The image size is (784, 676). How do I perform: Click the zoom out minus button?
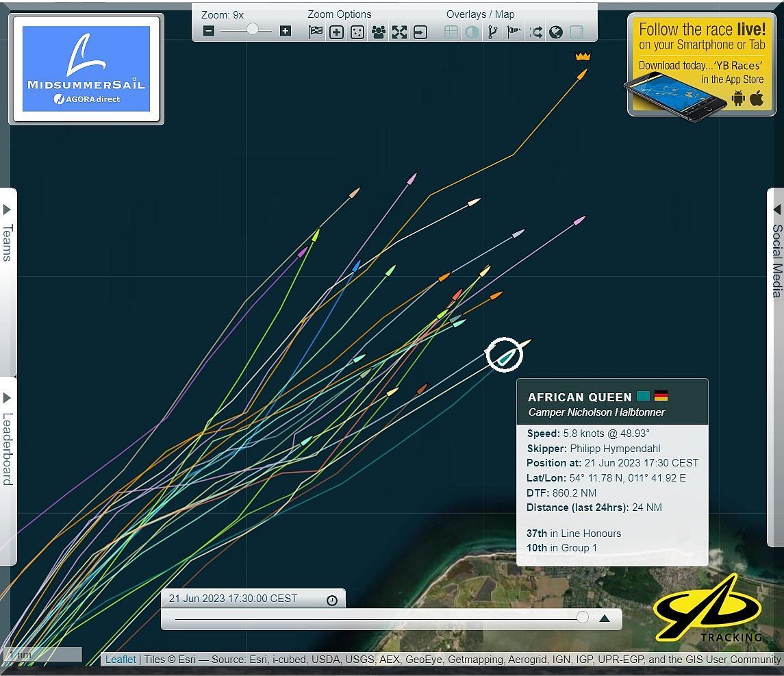209,31
